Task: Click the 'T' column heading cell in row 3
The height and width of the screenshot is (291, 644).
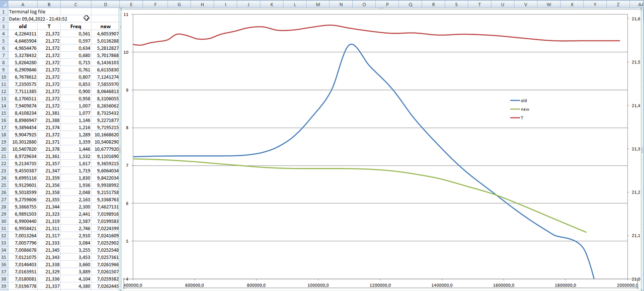Action: 49,26
